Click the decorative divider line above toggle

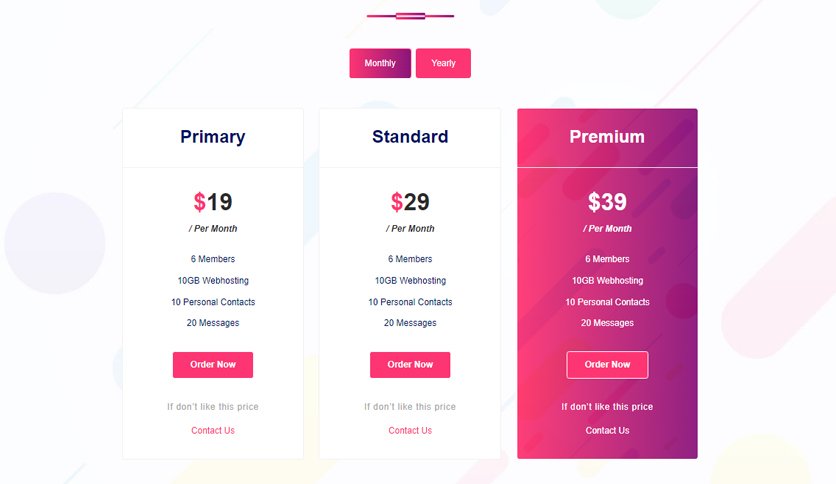[x=410, y=16]
